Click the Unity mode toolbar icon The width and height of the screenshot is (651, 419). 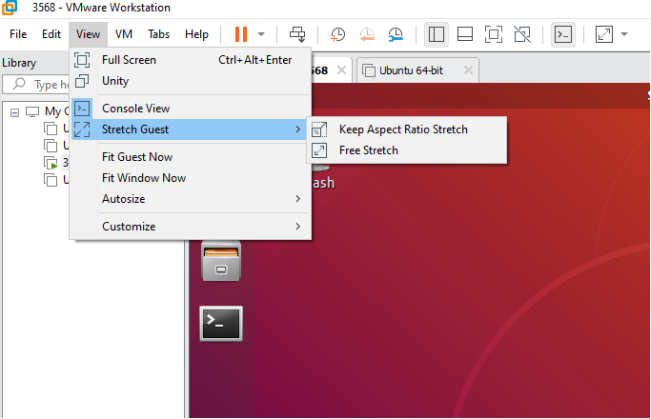(x=521, y=34)
